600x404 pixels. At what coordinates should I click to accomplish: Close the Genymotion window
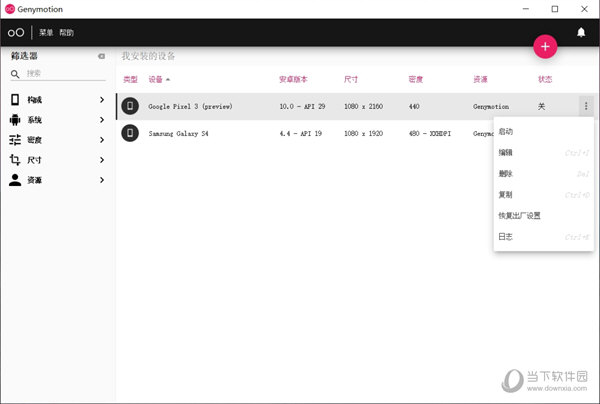click(x=584, y=9)
